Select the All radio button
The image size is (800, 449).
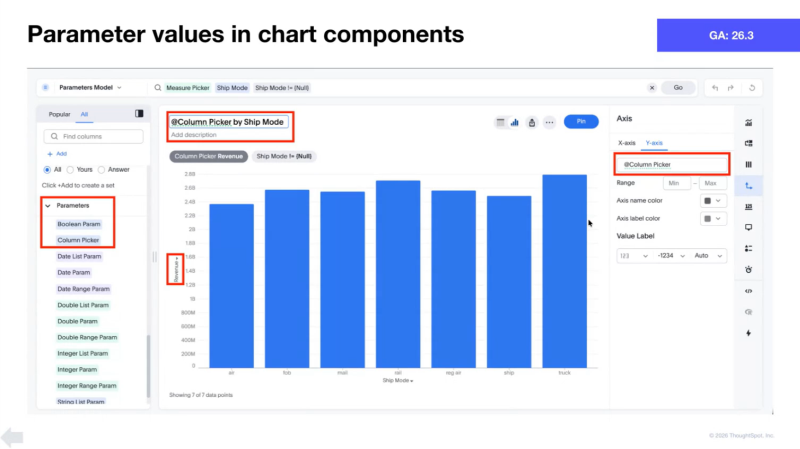(46, 169)
